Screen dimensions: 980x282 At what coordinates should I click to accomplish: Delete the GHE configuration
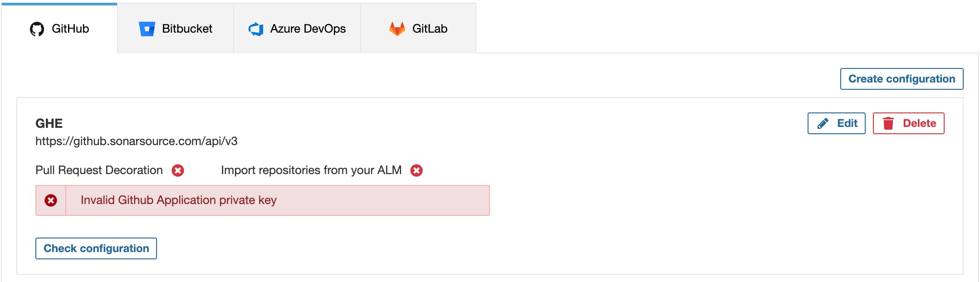(909, 123)
